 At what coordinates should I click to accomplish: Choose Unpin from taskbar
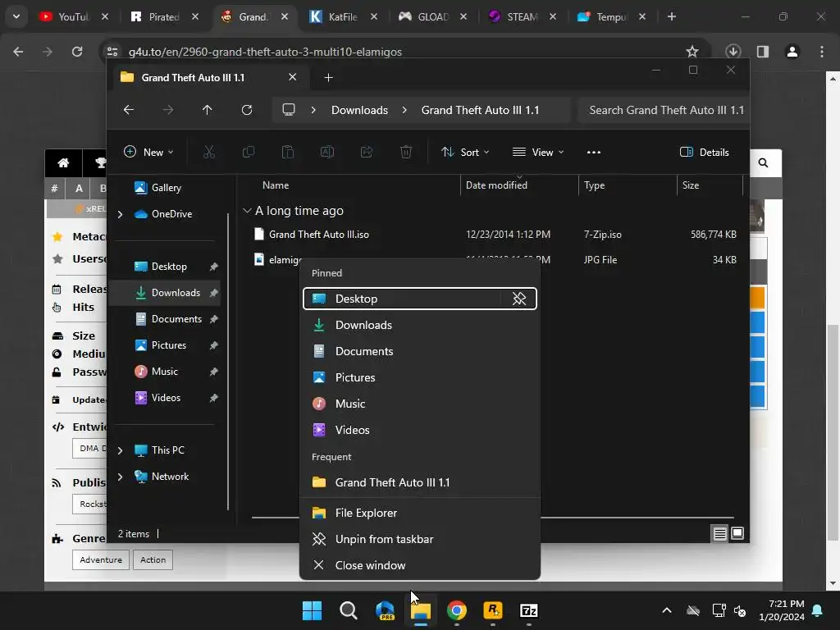[419, 539]
